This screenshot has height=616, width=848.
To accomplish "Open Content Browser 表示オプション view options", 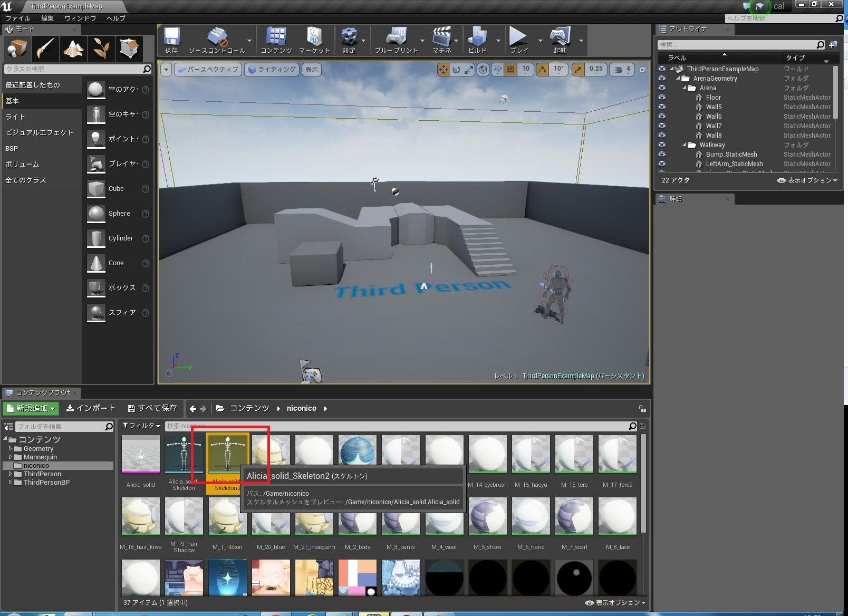I will coord(615,603).
